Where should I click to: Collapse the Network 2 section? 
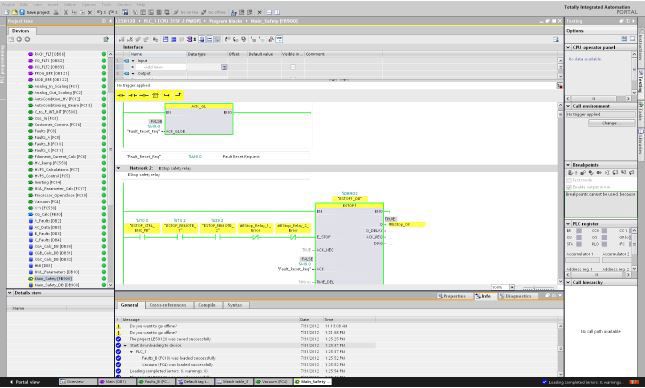(119, 168)
